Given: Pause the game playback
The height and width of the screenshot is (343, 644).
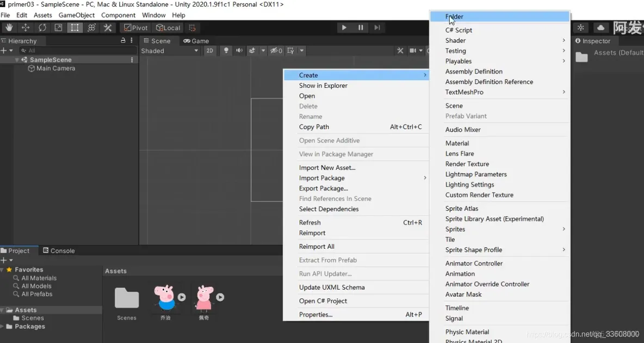Looking at the screenshot, I should click(361, 28).
